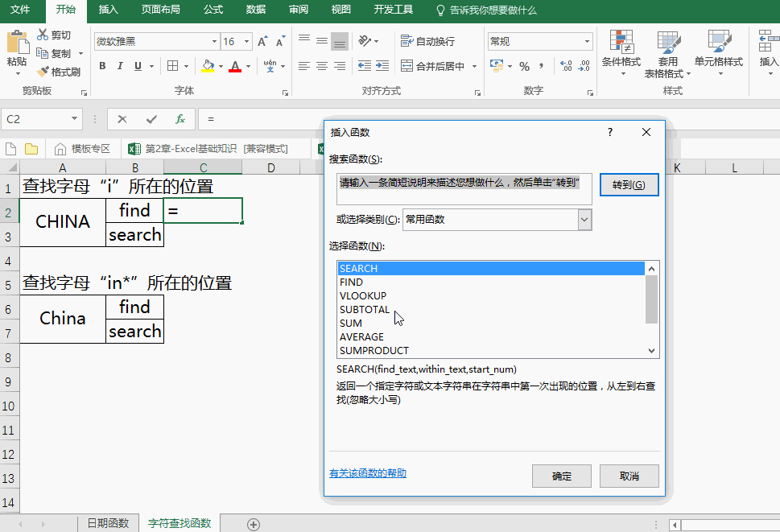Viewport: 780px width, 532px height.
Task: Toggle bold formatting in font group
Action: [x=103, y=66]
